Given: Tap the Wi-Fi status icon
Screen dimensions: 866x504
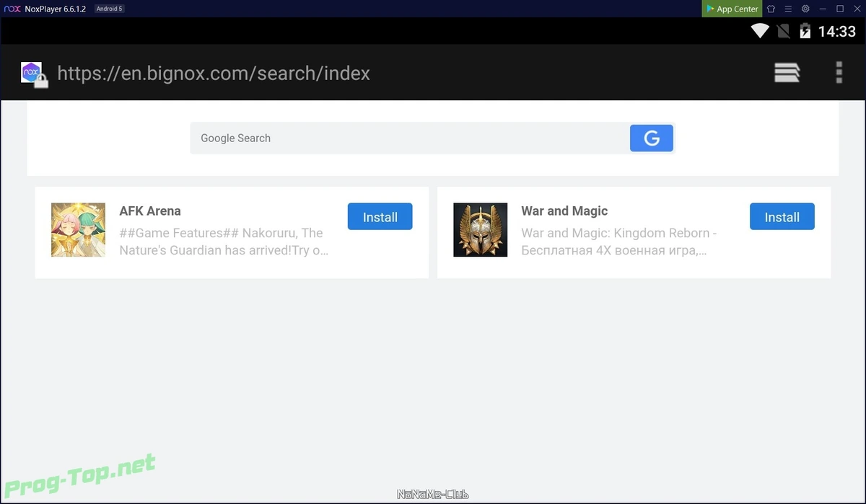Looking at the screenshot, I should 760,31.
